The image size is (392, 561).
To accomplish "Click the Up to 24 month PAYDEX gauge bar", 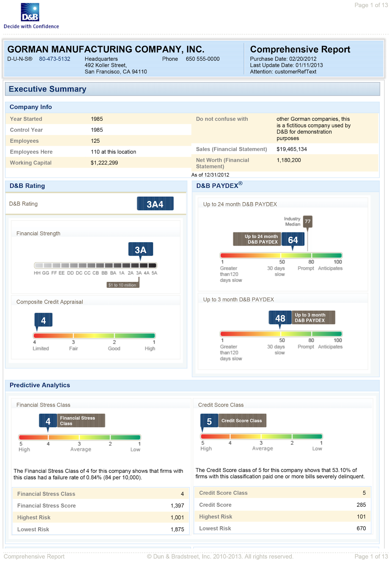I will point(281,255).
